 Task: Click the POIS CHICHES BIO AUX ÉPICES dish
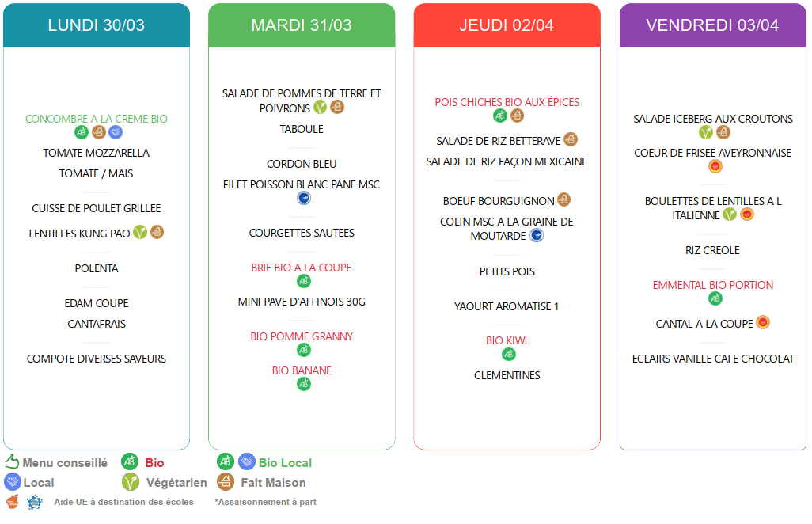pos(507,102)
